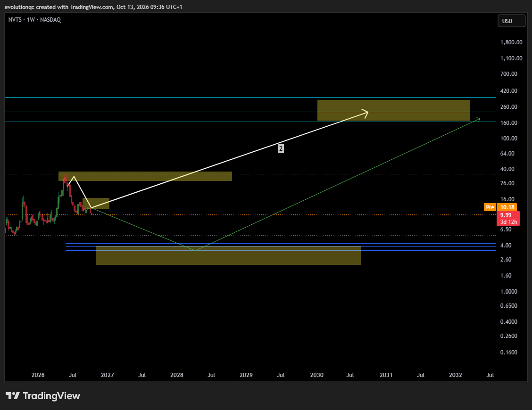This screenshot has width=532, height=410.
Task: Click the 0.4000 price axis label
Action: tap(509, 322)
